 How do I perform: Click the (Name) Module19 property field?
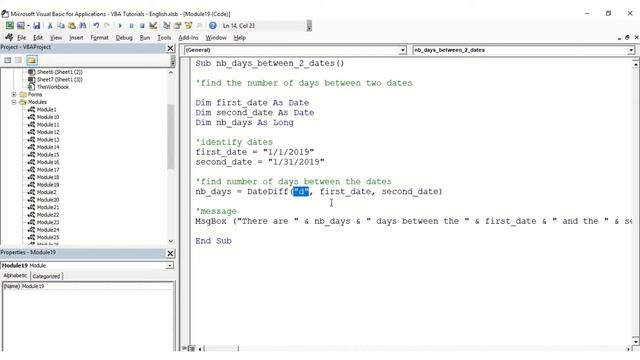coord(88,286)
